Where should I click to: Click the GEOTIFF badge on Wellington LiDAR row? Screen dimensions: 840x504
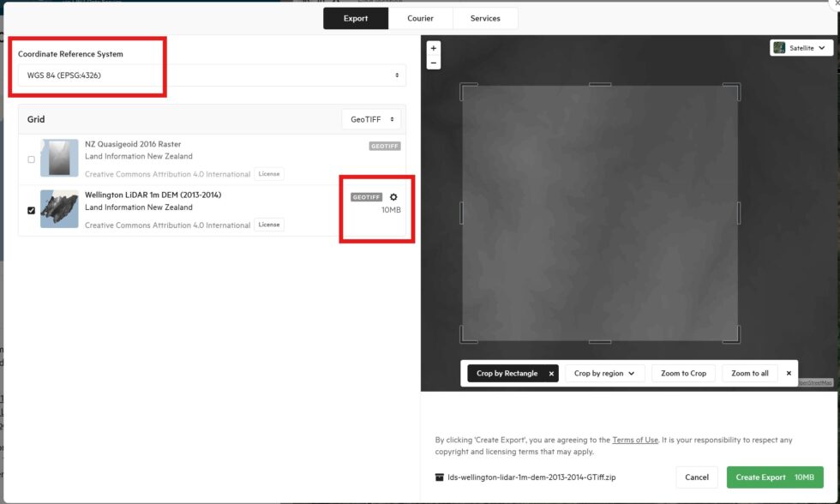[x=367, y=197]
